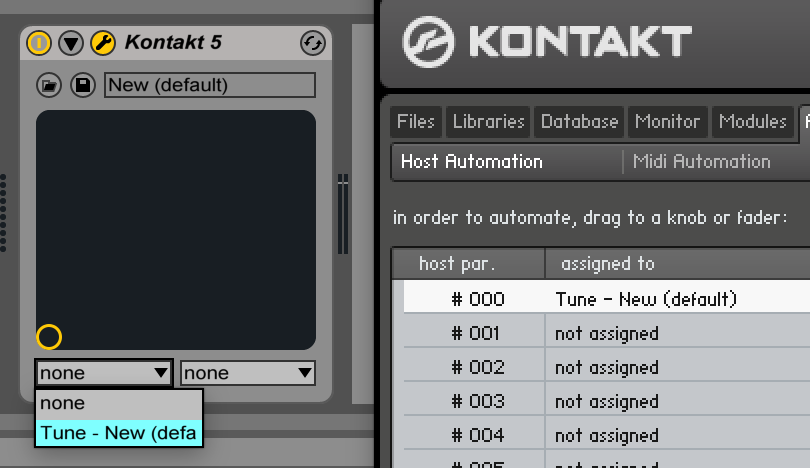Screen dimensions: 810x468
Task: Open the left none X-axis dropdown
Action: coord(104,372)
